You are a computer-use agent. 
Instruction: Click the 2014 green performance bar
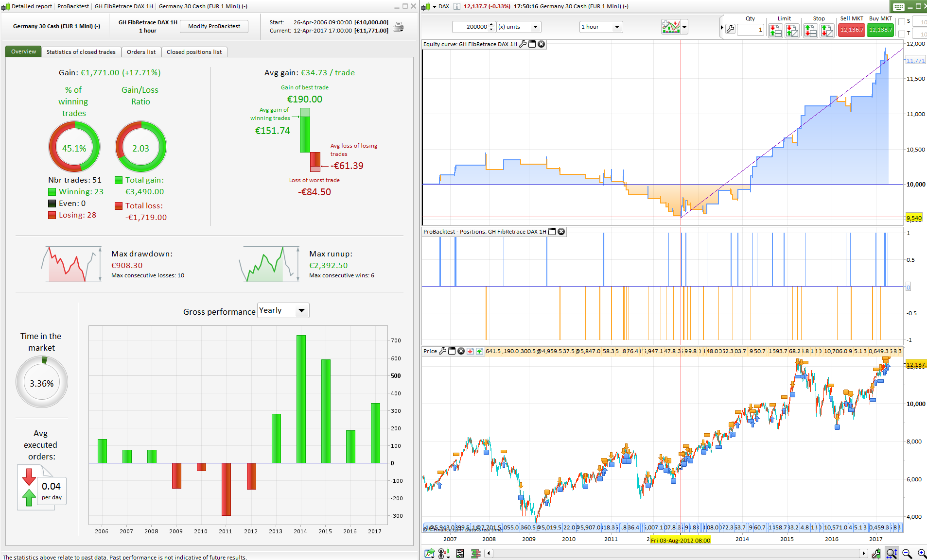301,399
